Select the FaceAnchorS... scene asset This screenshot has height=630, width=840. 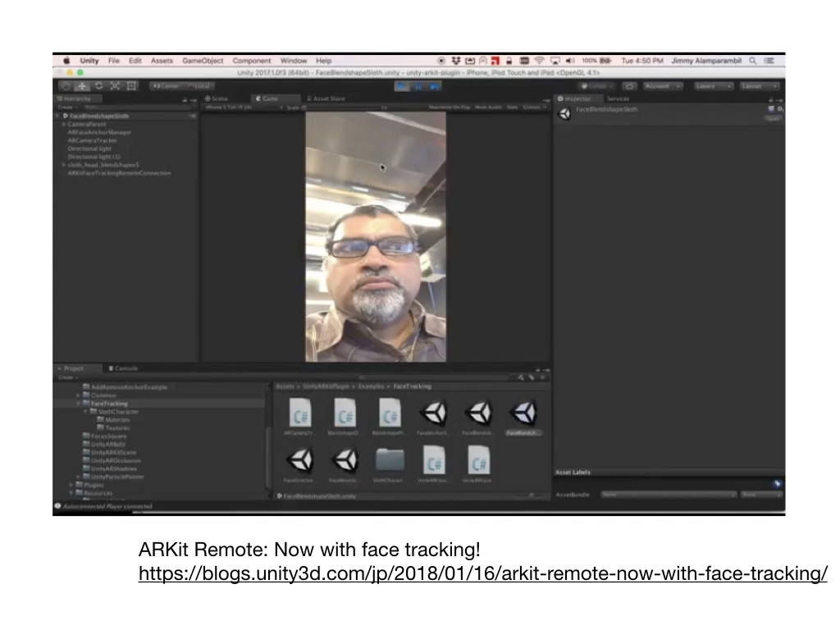click(x=434, y=417)
